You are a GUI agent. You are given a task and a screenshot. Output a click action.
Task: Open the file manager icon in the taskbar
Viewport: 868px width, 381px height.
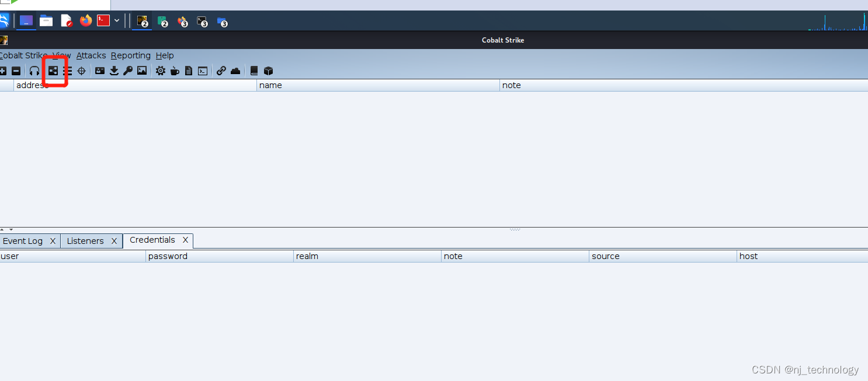tap(46, 21)
